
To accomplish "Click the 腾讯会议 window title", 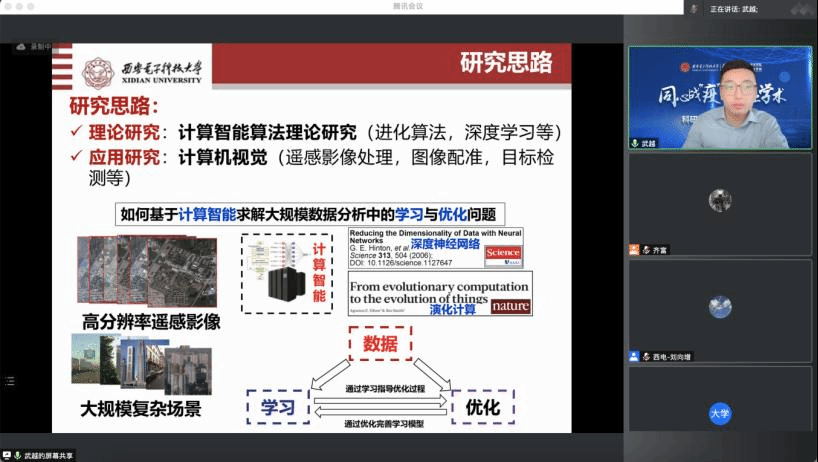I will (409, 6).
